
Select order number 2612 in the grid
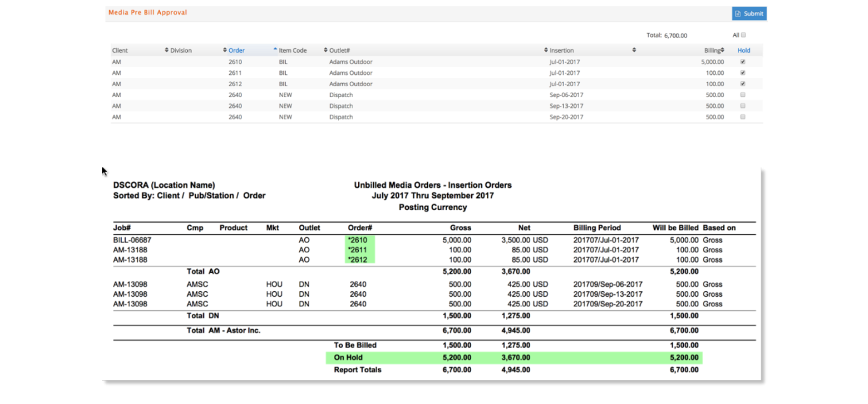(x=236, y=84)
